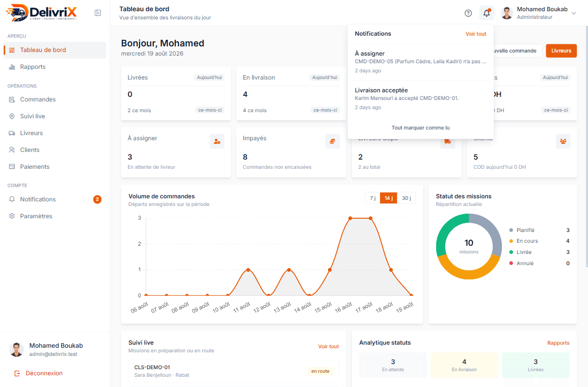Click the En cours legend orange dot
The width and height of the screenshot is (588, 387).
pos(511,241)
